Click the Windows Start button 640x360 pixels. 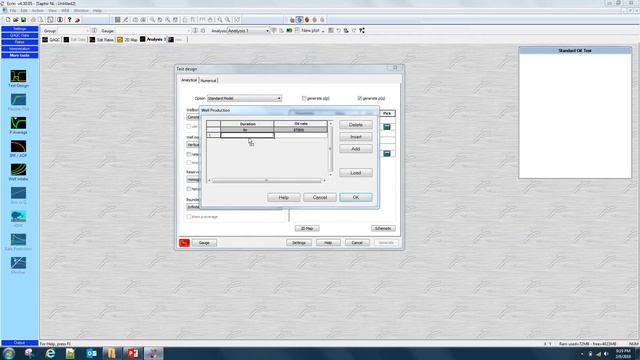click(x=9, y=353)
